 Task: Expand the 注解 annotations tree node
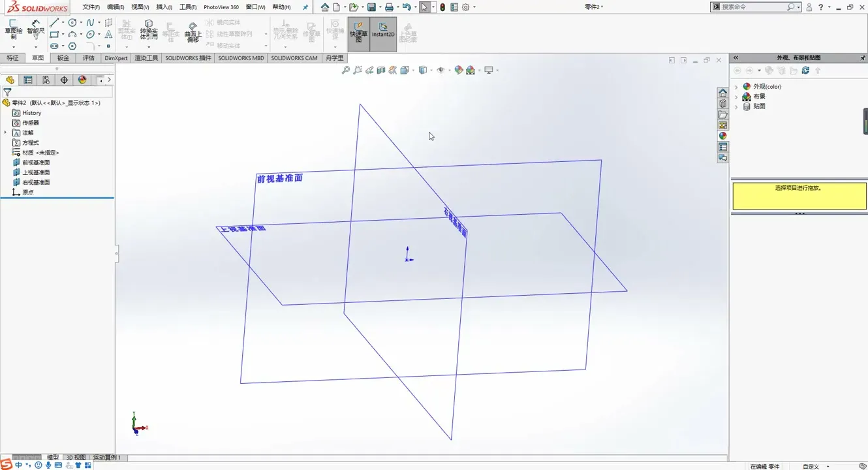6,133
